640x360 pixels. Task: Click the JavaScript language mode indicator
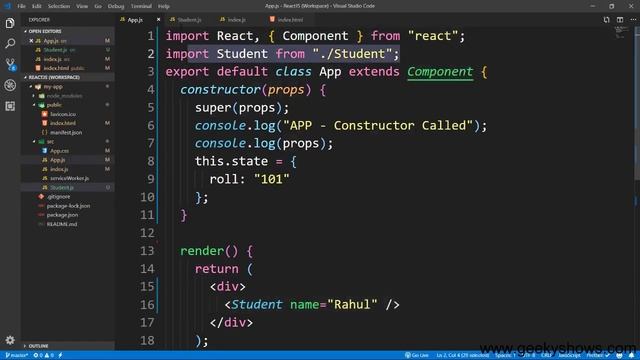tap(569, 356)
